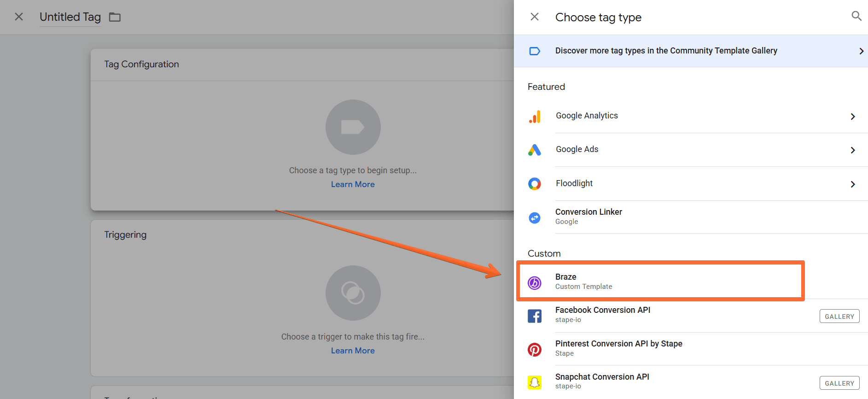Click the Conversion Linker icon

click(535, 217)
